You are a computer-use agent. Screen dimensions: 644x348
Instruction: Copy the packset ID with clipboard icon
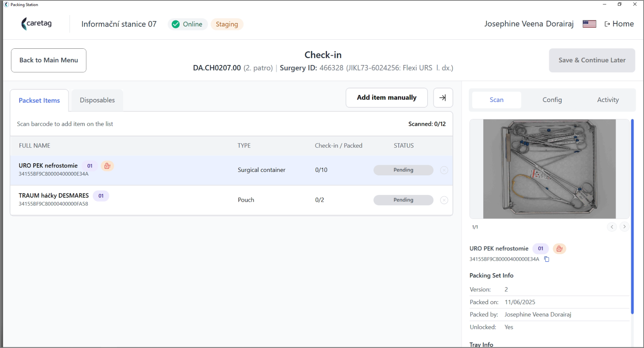tap(546, 259)
